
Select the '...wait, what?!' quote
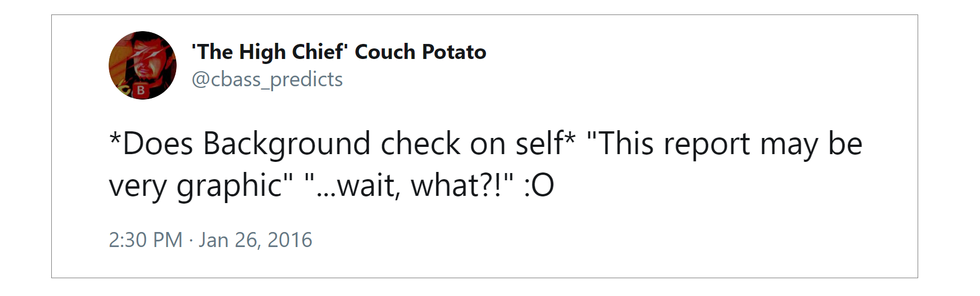pos(409,186)
